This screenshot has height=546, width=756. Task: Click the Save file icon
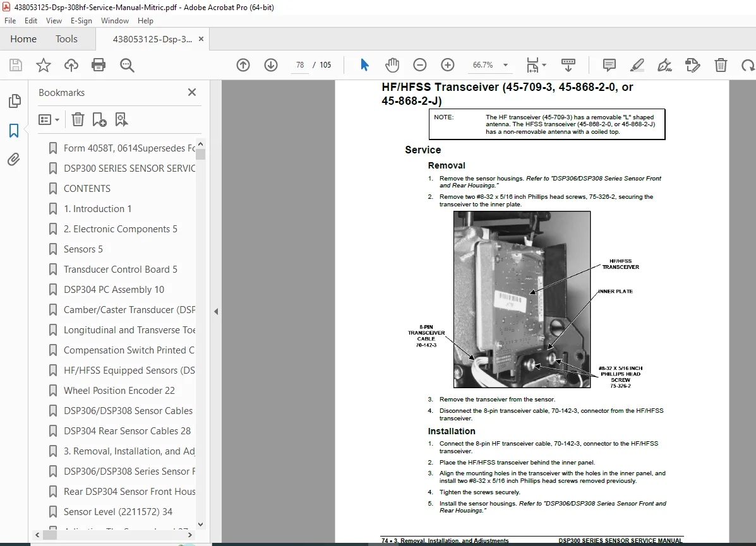point(16,65)
